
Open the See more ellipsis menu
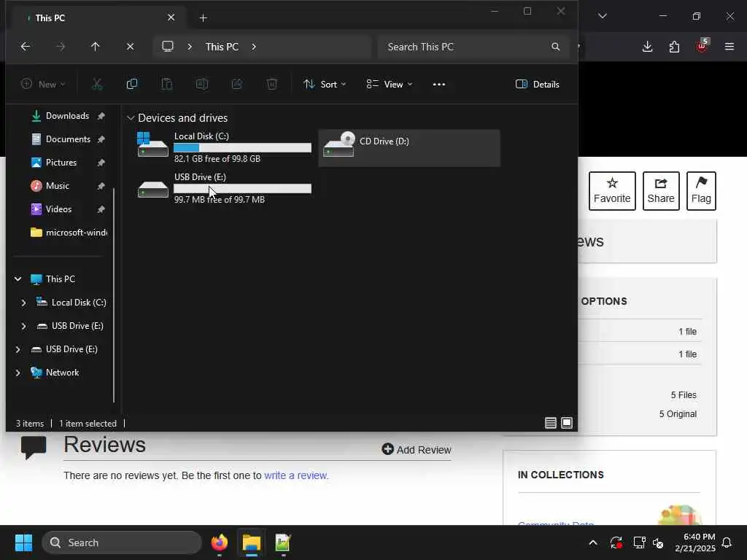pos(438,85)
